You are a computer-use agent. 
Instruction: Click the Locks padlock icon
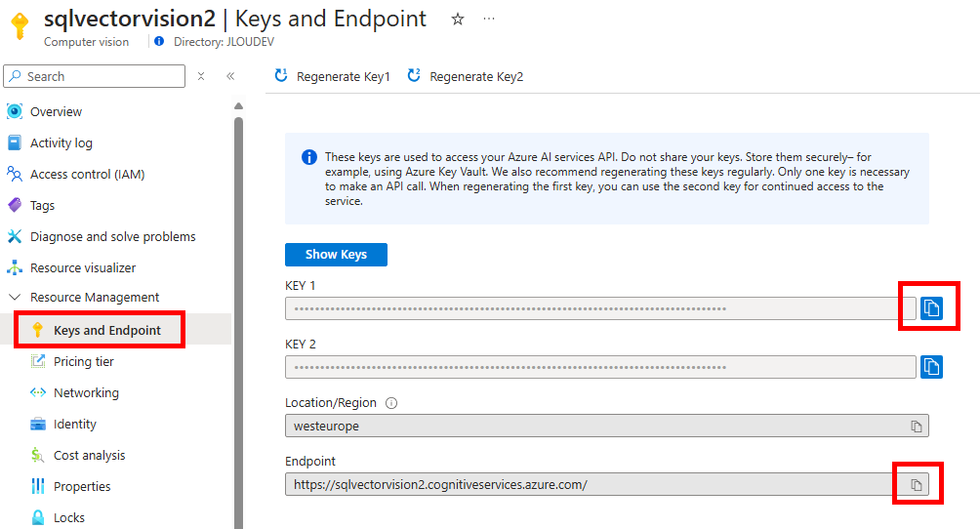(x=37, y=517)
